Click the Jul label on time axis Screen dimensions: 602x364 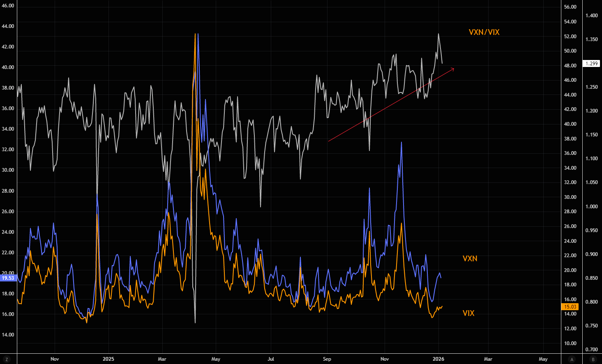(x=271, y=359)
